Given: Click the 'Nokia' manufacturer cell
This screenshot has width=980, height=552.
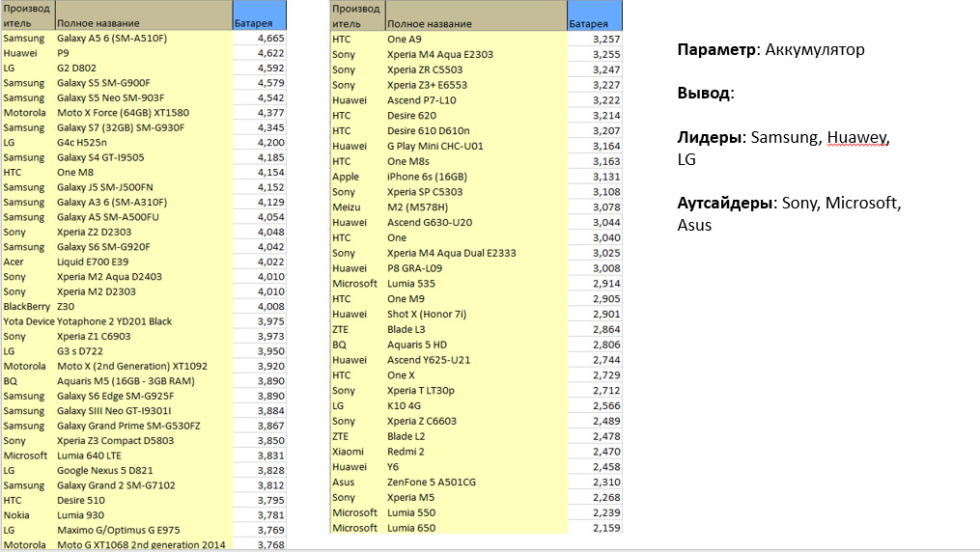Looking at the screenshot, I should (x=28, y=515).
